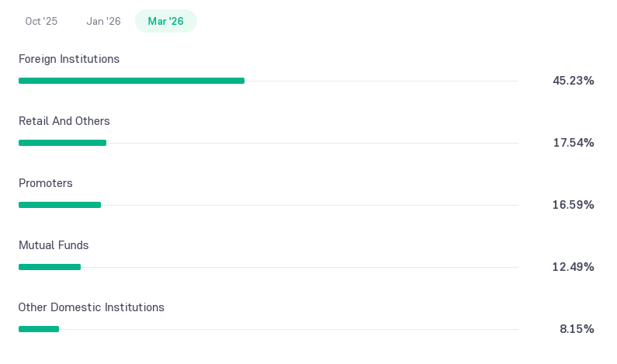Click the Mutual Funds label
The image size is (617, 364).
54,245
